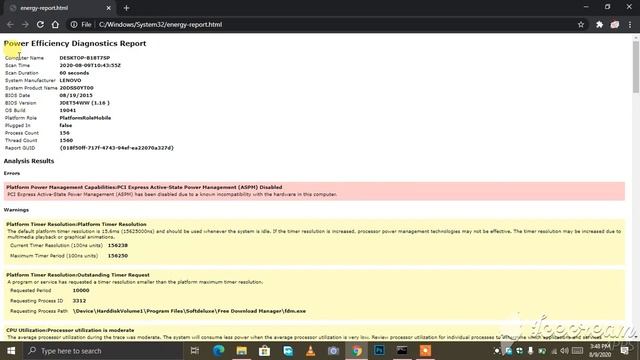640x360 pixels.
Task: Click PlatformRoleMobile value
Action: point(85,118)
